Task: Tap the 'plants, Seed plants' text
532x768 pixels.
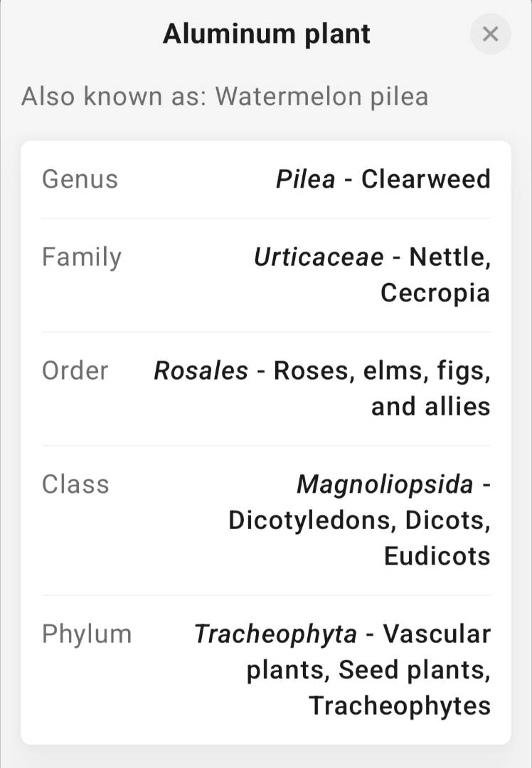Action: [x=368, y=669]
